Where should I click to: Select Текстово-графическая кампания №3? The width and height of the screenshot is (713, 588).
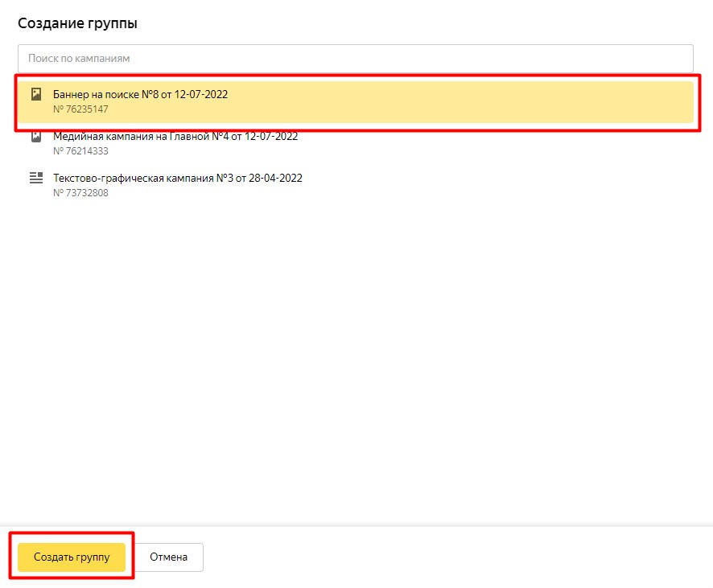coord(355,185)
